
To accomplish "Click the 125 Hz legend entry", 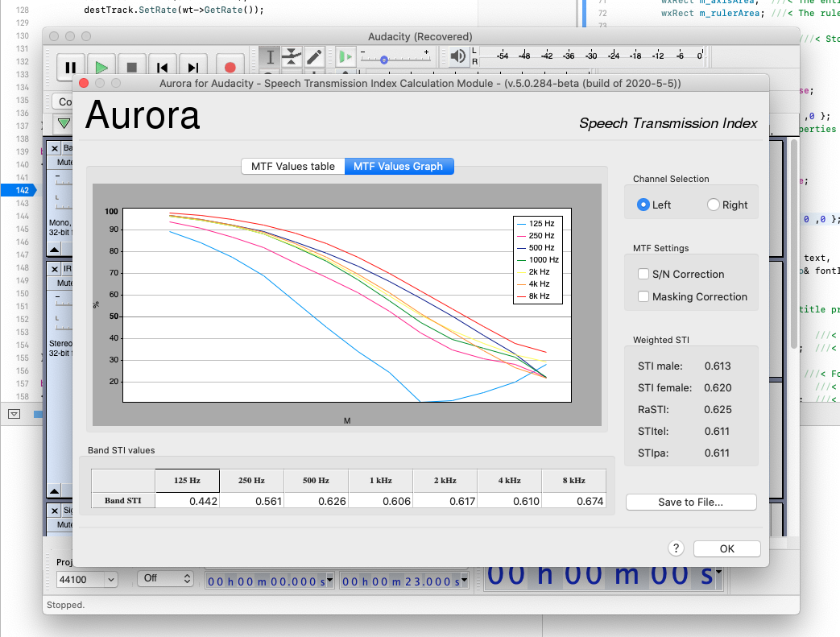I will click(x=536, y=223).
